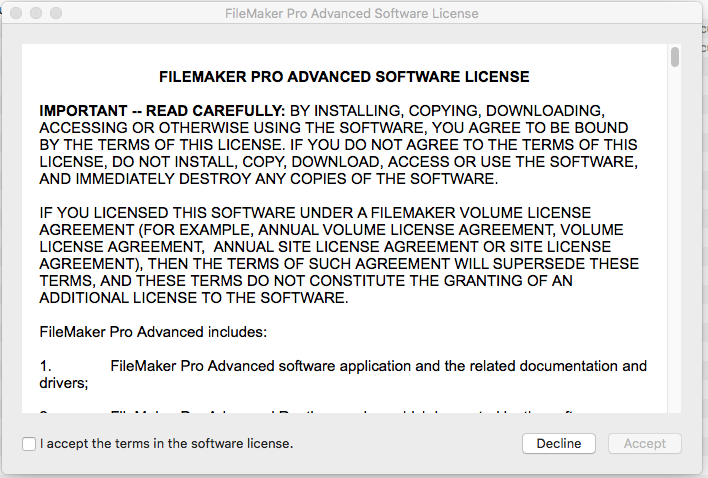The image size is (708, 478).
Task: Click the license text scrollbar thumb
Action: click(675, 57)
